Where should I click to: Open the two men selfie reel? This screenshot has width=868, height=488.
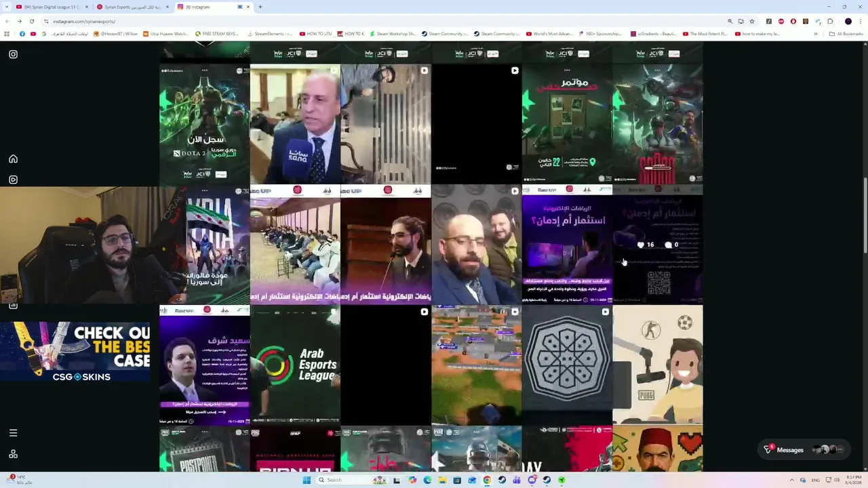click(477, 245)
